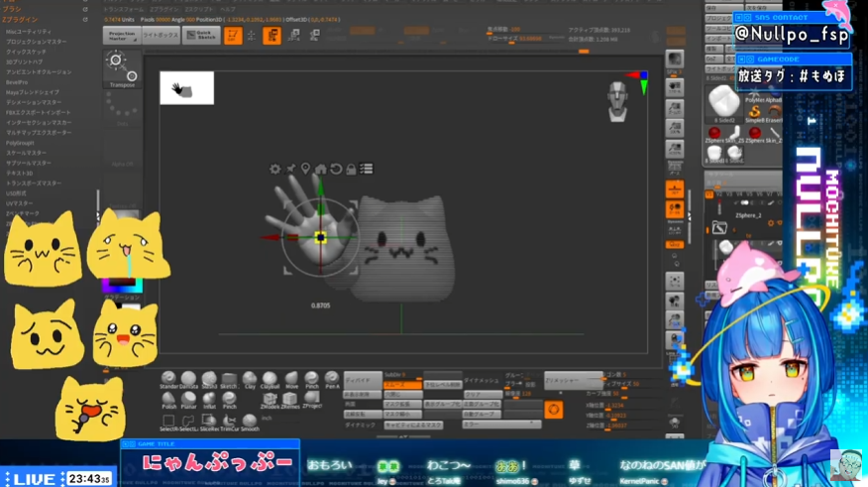Click the gizmo home reset icon
Viewport: 868px width, 487px height.
coord(320,170)
